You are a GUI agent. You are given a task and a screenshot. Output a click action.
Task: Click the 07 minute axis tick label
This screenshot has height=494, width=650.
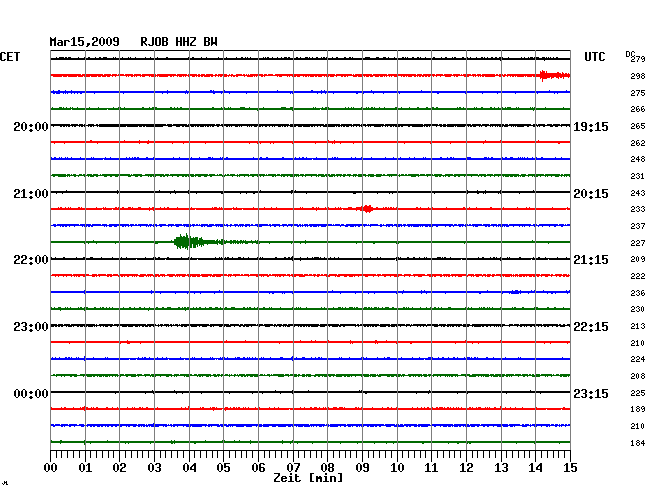[x=293, y=468]
